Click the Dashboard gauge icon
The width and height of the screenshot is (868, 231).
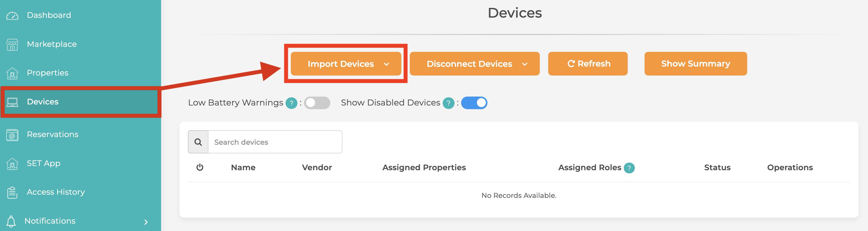tap(12, 16)
